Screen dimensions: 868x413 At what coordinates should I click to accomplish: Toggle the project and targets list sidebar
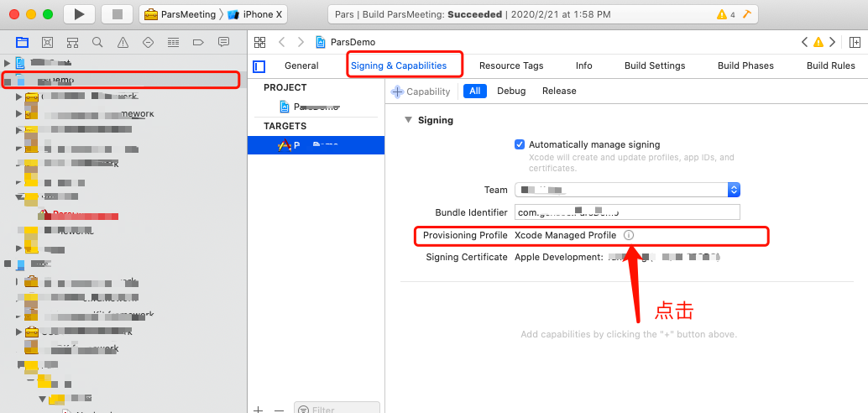tap(259, 66)
